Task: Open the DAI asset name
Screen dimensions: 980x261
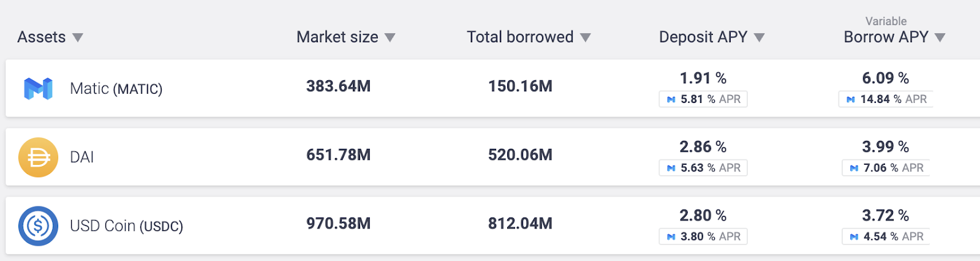Action: point(82,157)
